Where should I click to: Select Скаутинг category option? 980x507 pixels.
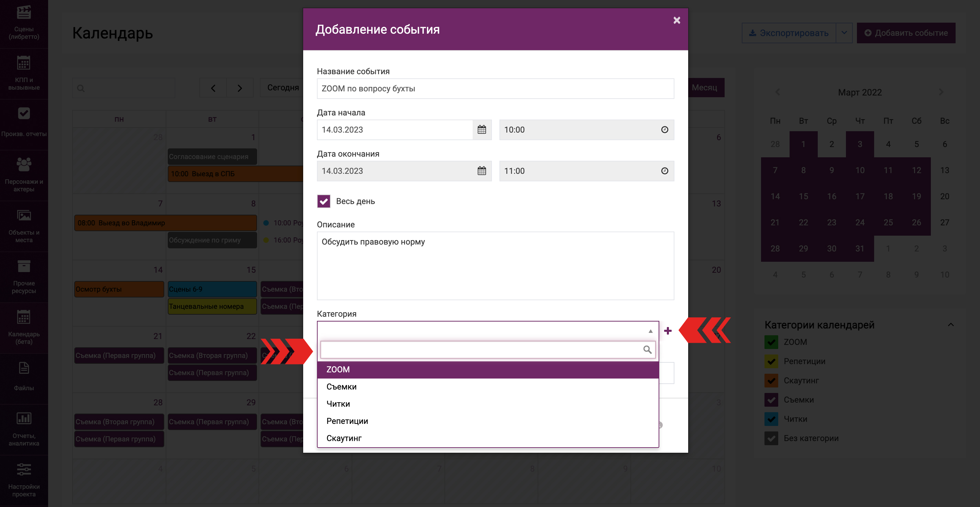coord(488,438)
